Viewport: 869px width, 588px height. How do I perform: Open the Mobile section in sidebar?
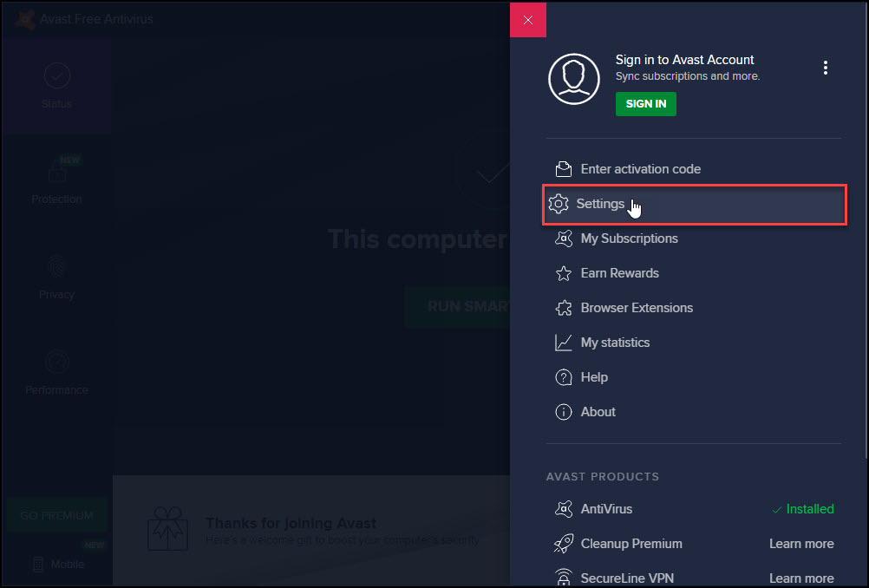(56, 564)
